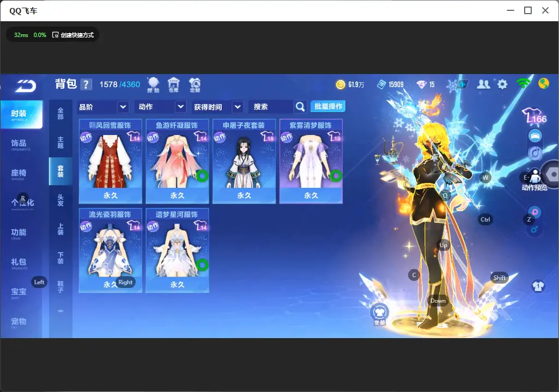Viewport: 559px width, 392px height.
Task: Click the purple diamond currency icon
Action: pos(421,84)
